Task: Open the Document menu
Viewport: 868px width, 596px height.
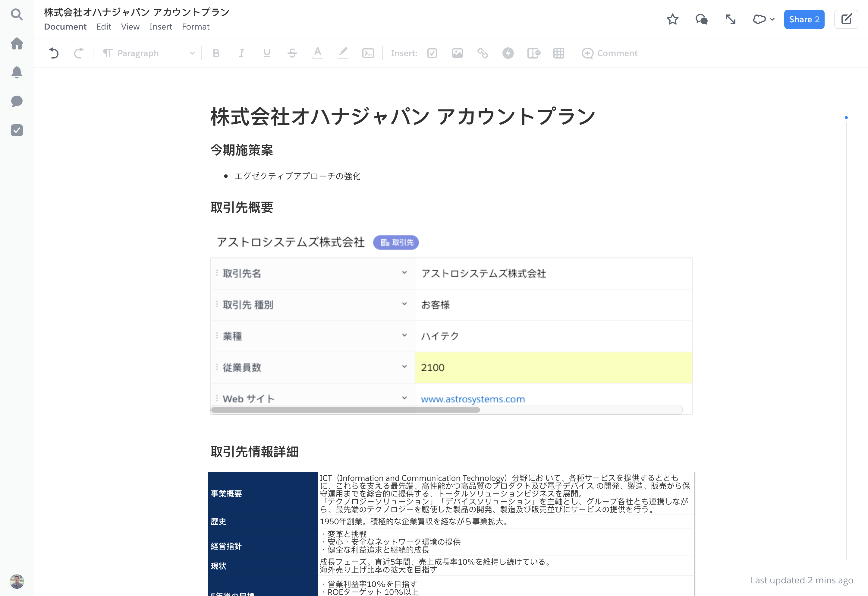Action: click(x=65, y=27)
